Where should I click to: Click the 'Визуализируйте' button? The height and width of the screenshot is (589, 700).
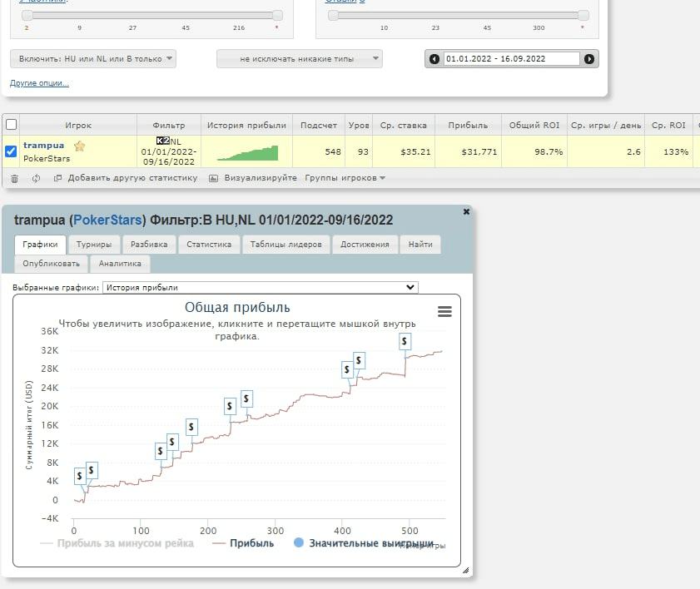253,178
